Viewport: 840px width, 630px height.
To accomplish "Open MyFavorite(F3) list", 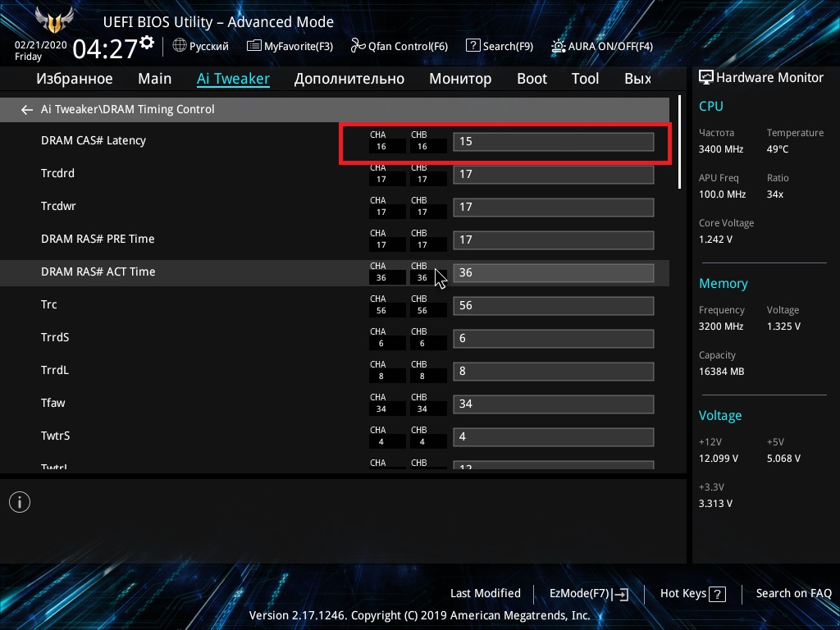I will pyautogui.click(x=290, y=46).
